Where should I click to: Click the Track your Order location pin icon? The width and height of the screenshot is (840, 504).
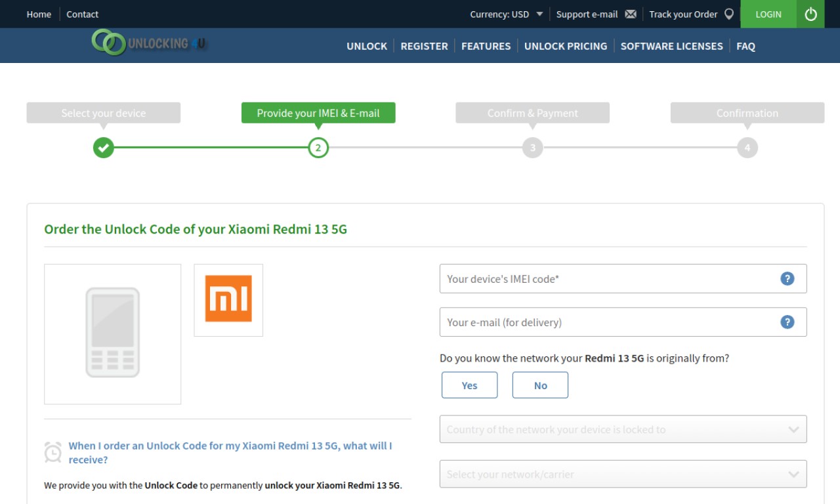[x=728, y=14]
